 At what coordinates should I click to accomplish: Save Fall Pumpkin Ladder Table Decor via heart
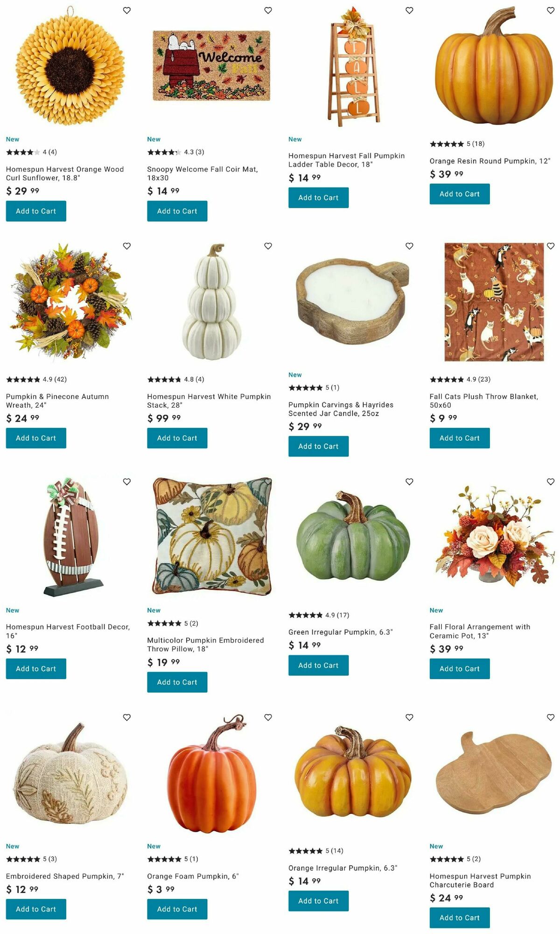point(409,10)
